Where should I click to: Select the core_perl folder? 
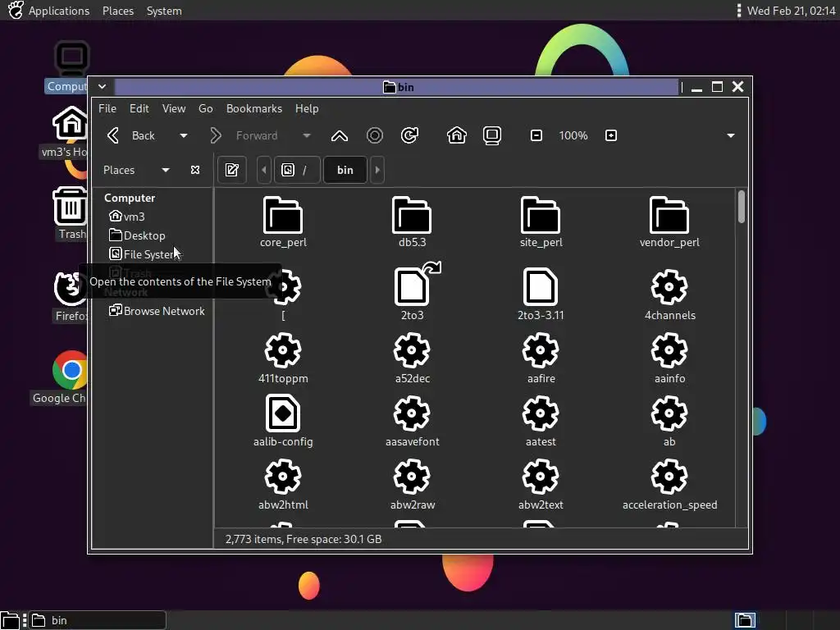pos(283,221)
